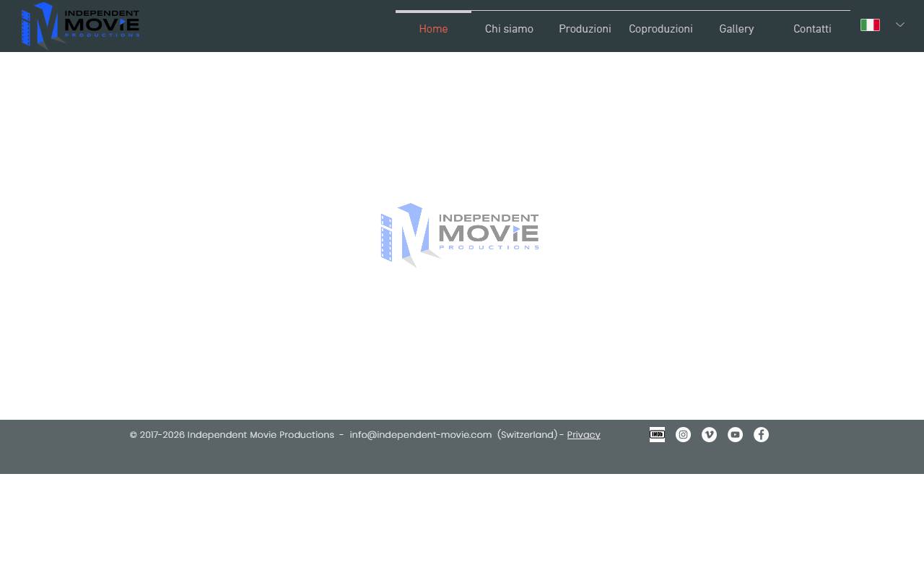
Task: Open the YouTube channel icon
Action: point(735,434)
